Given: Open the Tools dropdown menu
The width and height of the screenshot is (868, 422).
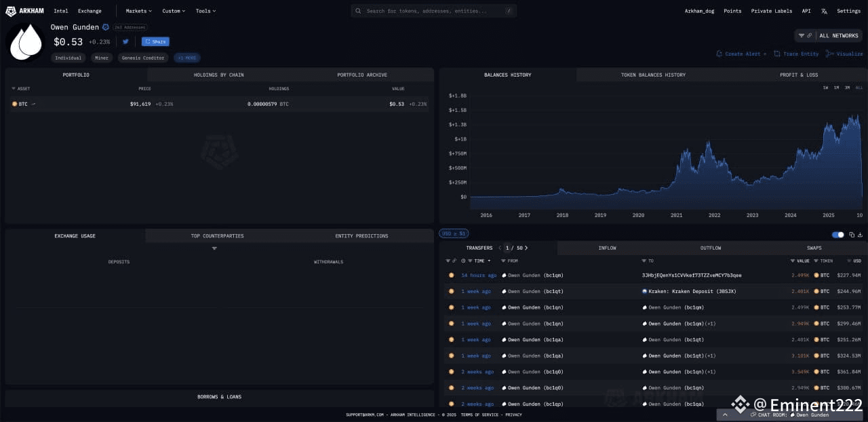Looking at the screenshot, I should [205, 11].
